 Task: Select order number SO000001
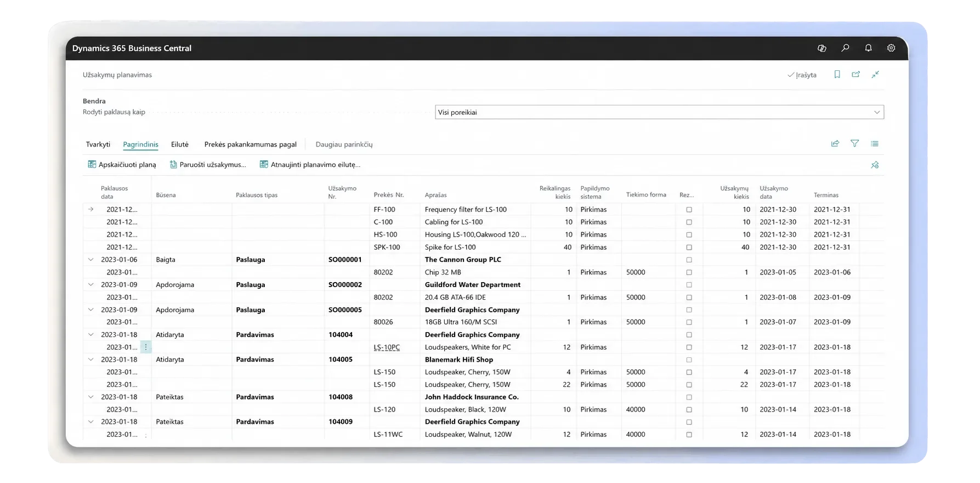(345, 260)
